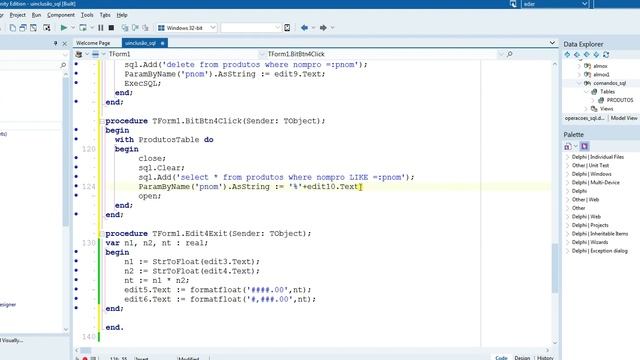Screen dimensions: 640x360
Task: Open dropdown arrow next to Run button
Action: click(73, 28)
